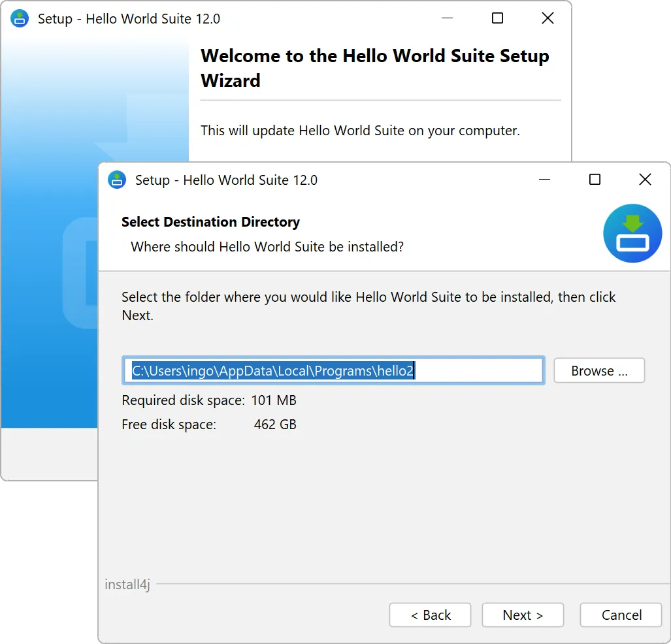Maximize the Select Destination Directory window
Viewport: 671px width, 644px height.
[595, 179]
